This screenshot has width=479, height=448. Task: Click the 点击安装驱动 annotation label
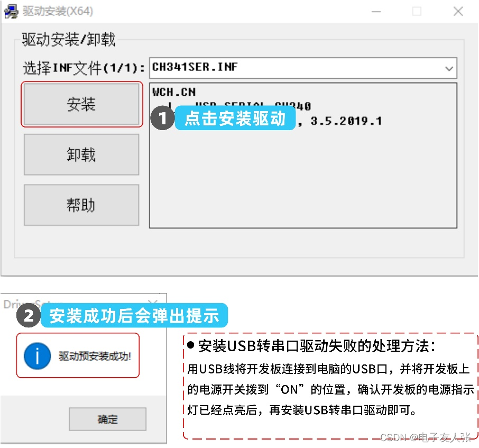(x=235, y=118)
